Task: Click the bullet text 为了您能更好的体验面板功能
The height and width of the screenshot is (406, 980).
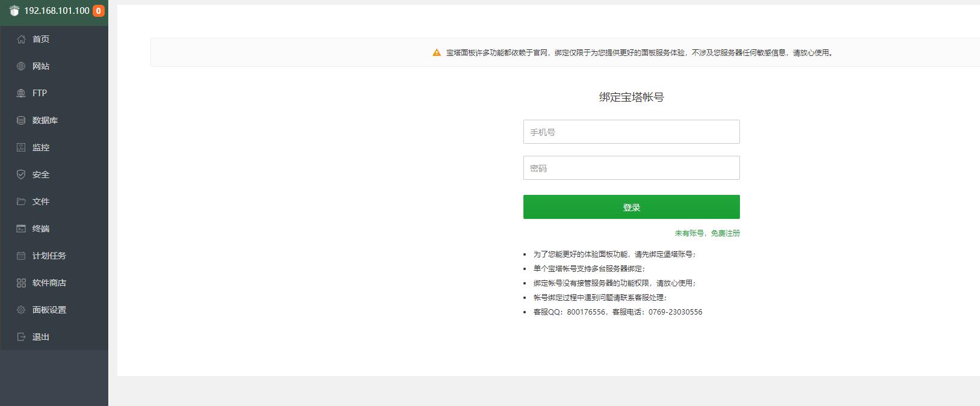Action: tap(615, 254)
